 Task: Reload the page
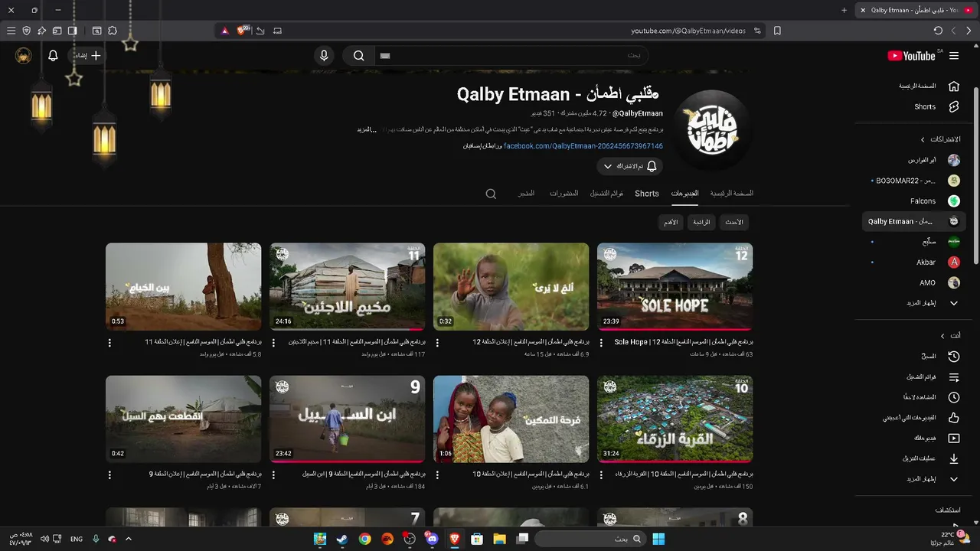[x=938, y=31]
